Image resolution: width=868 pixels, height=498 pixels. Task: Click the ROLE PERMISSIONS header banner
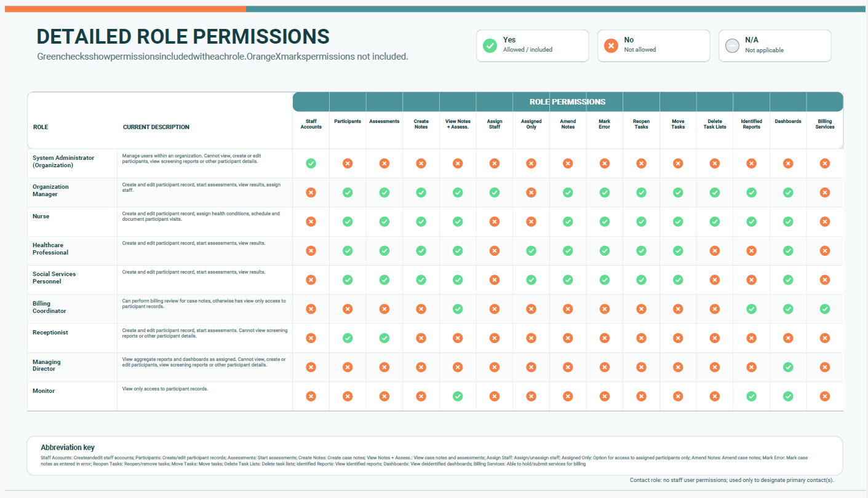[x=568, y=101]
